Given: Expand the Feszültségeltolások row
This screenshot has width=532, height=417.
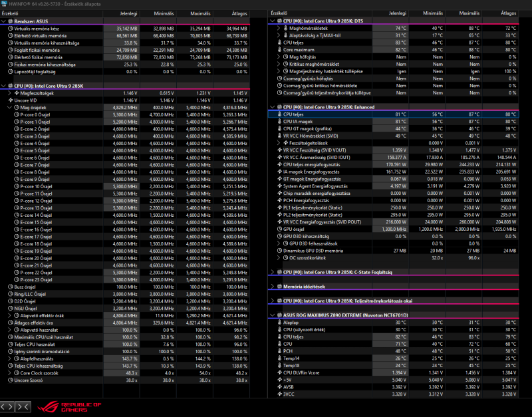Looking at the screenshot, I should coord(279,143).
